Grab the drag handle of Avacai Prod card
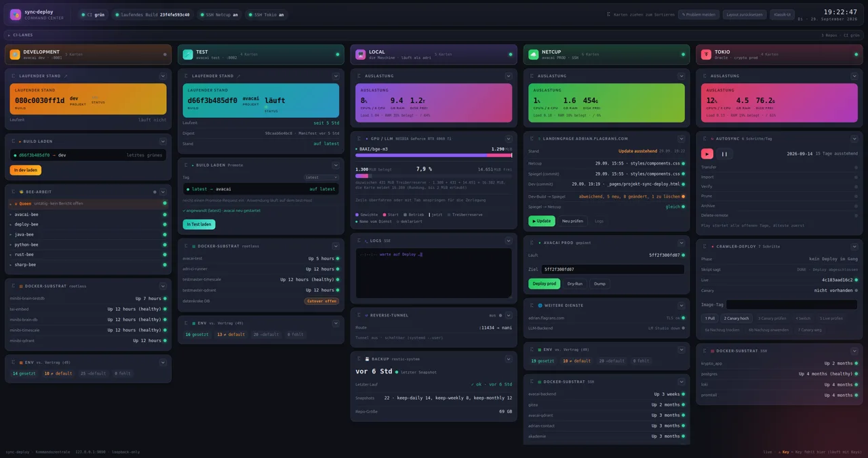 [532, 243]
